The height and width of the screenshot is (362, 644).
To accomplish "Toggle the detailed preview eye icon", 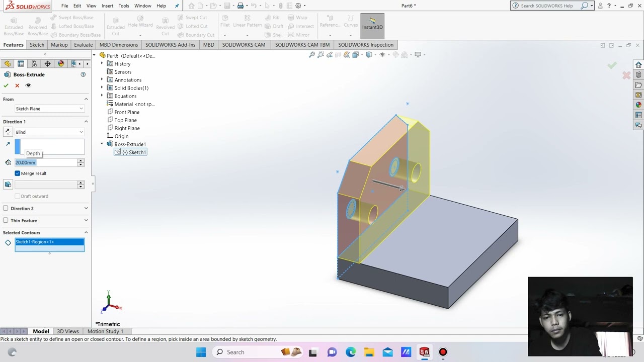I will click(28, 85).
